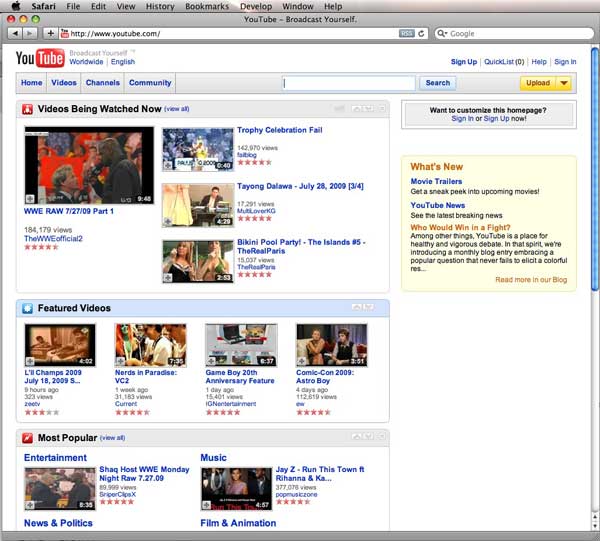Add Trophy Celebration Fail to QuickList
The image size is (600, 541).
tap(168, 165)
